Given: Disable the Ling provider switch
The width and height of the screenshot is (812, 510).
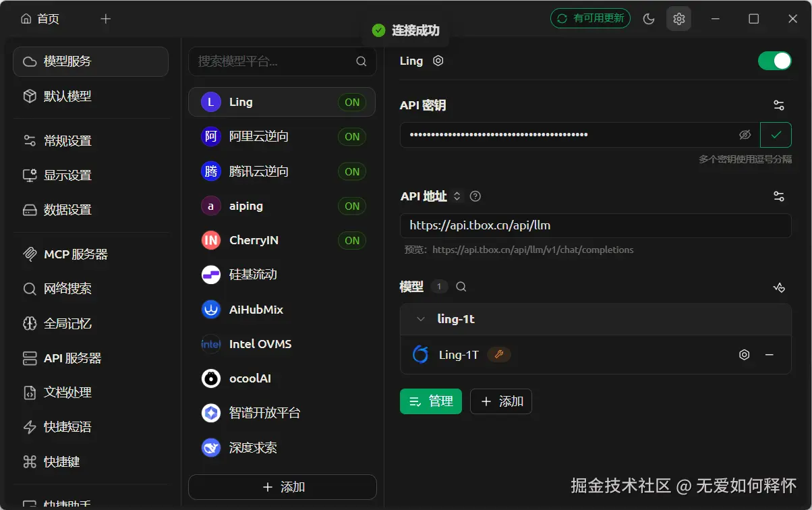Looking at the screenshot, I should tap(774, 61).
